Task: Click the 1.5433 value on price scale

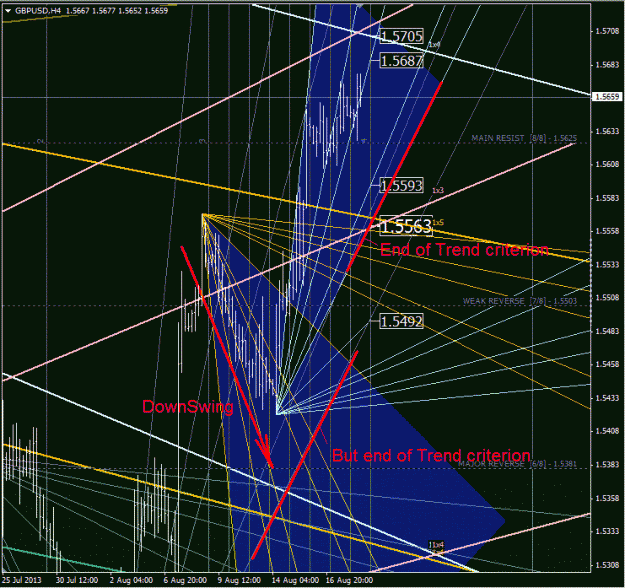Action: click(607, 398)
